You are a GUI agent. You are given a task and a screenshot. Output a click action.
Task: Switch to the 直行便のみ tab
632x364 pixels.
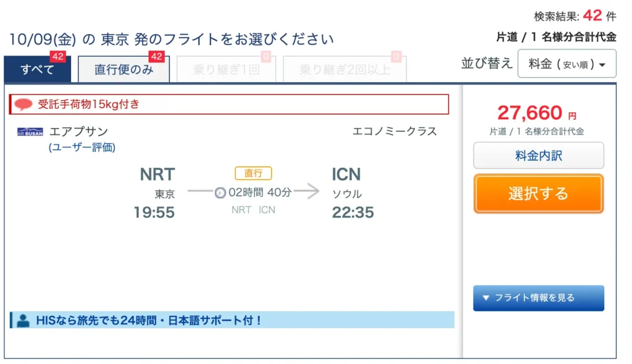tap(123, 69)
